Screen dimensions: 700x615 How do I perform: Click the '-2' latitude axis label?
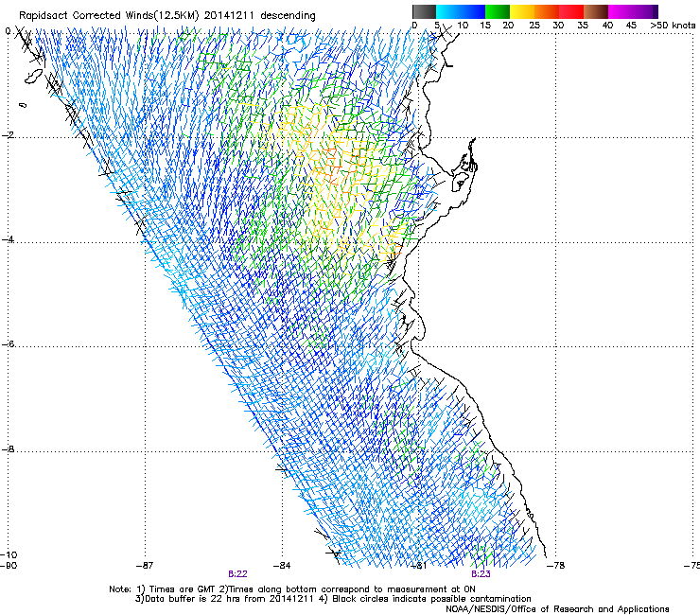[x=8, y=135]
